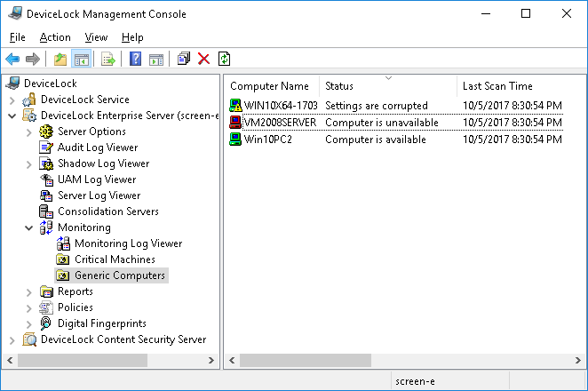Click the red X Delete toolbar icon
Viewport: 588px width, 391px height.
click(203, 60)
